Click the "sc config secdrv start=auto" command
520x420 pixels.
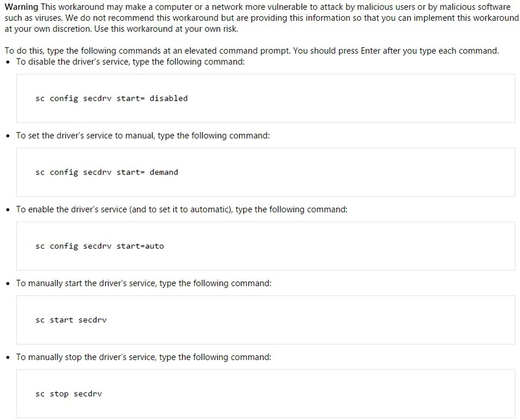100,246
